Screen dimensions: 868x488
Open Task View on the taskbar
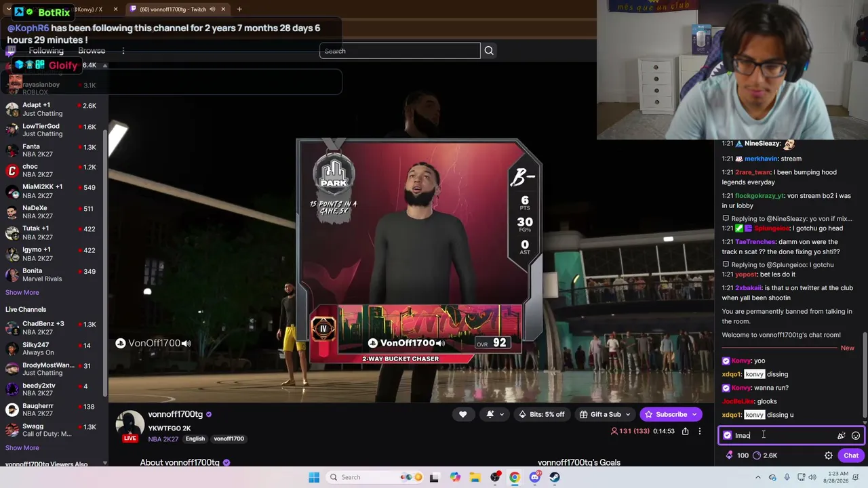[434, 477]
